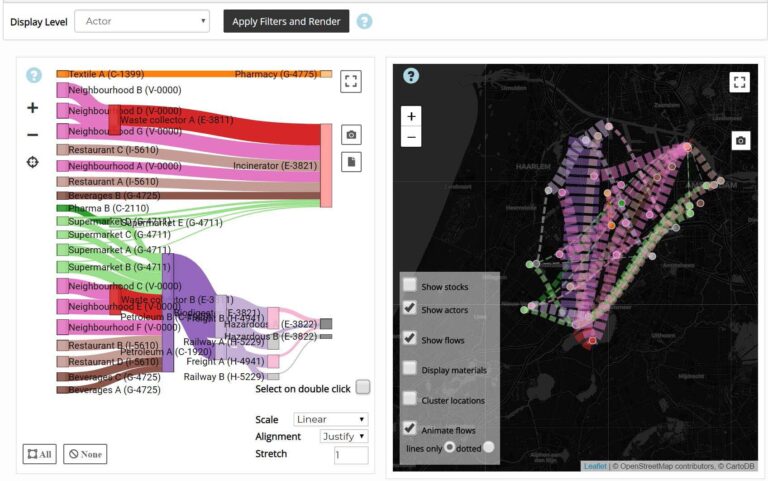Enable the Show stocks checkbox

pos(410,285)
